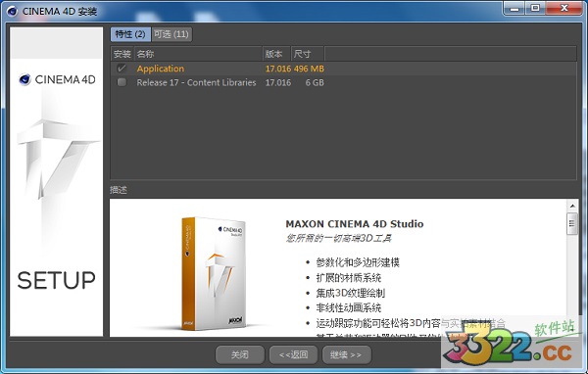
Task: Click the SETUP text in sidebar
Action: 56,280
